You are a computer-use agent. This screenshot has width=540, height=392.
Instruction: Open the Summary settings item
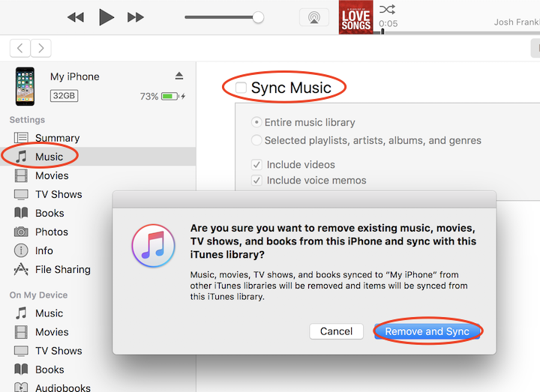(x=97, y=138)
